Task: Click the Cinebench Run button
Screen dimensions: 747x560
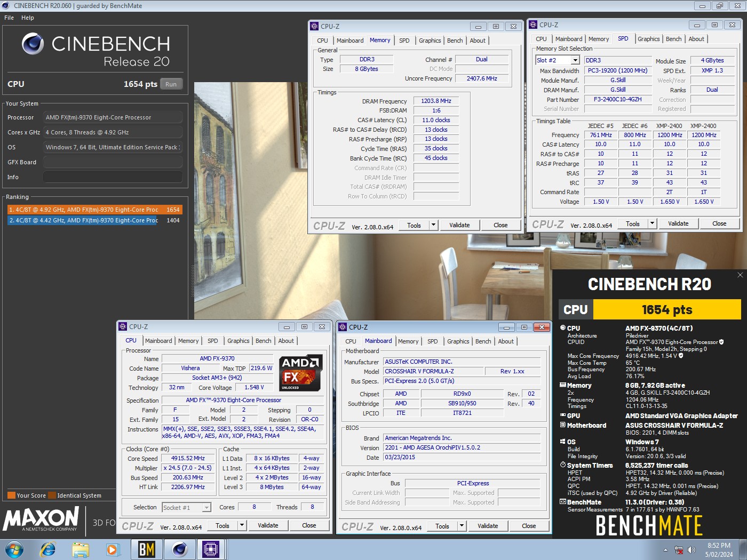Action: tap(171, 84)
